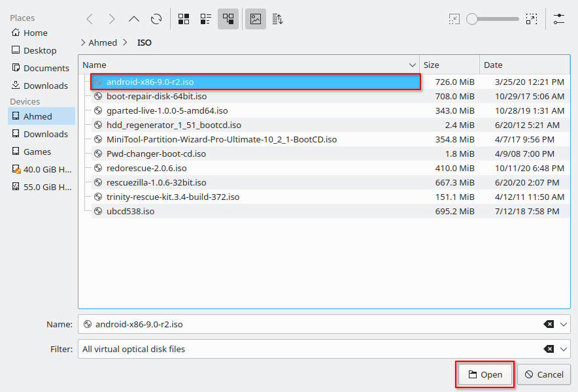Click the disc icon of redorescue-2.0.6.iso
Image resolution: width=578 pixels, height=392 pixels.
pos(97,168)
